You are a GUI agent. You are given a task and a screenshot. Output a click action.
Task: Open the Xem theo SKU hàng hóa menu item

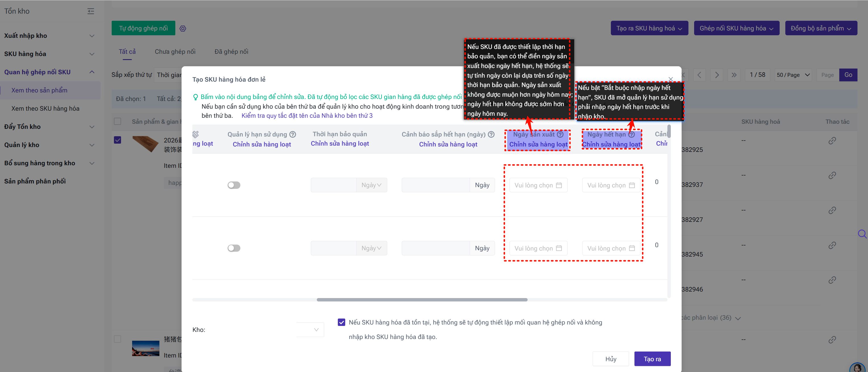point(45,108)
